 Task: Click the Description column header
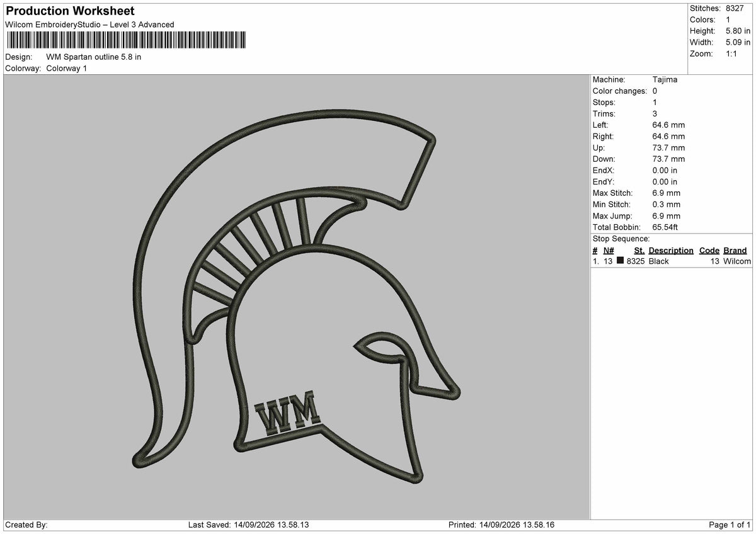tap(671, 251)
